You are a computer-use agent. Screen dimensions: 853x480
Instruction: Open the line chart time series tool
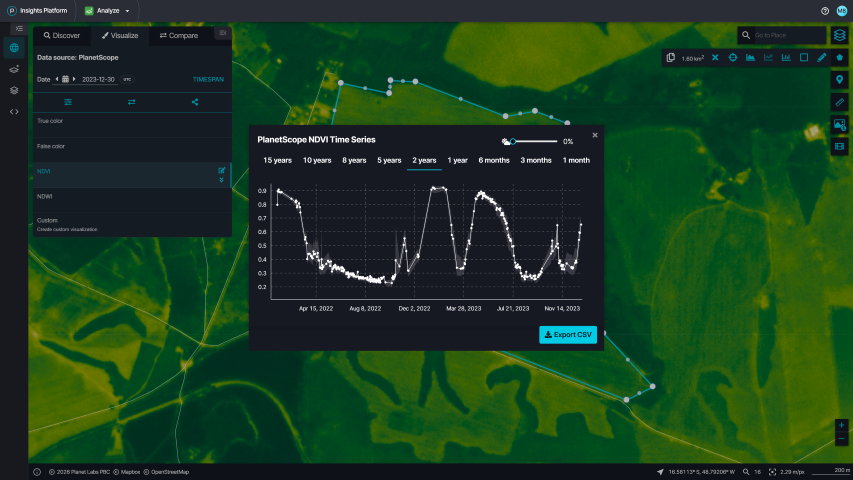(x=768, y=58)
